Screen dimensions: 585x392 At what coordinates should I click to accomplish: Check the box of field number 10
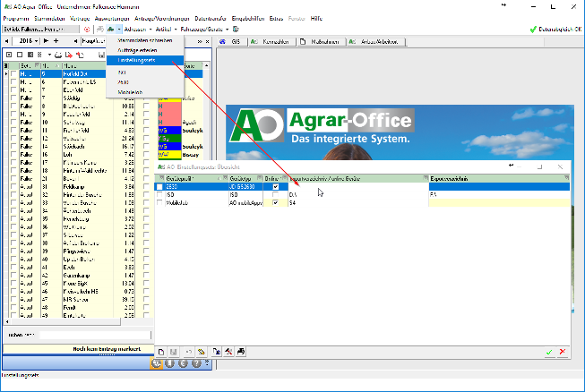tap(13, 123)
